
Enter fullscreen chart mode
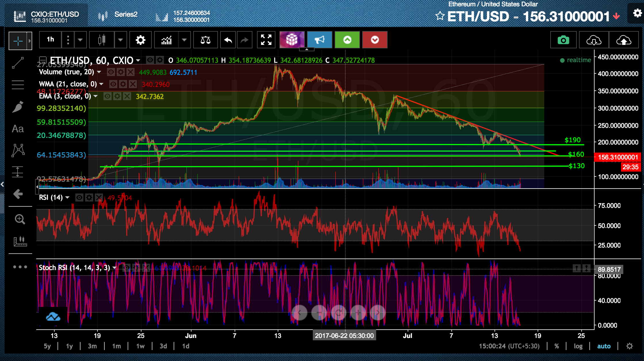(266, 40)
